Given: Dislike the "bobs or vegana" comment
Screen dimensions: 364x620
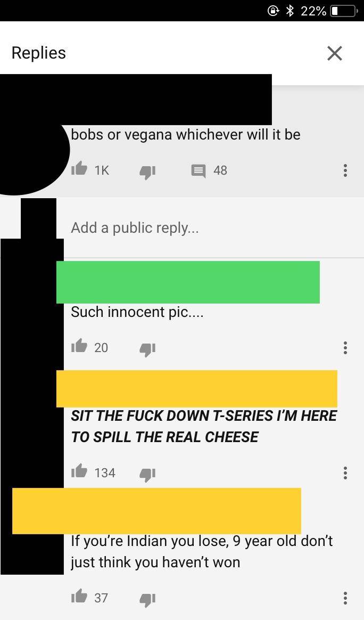Looking at the screenshot, I should pyautogui.click(x=148, y=172).
